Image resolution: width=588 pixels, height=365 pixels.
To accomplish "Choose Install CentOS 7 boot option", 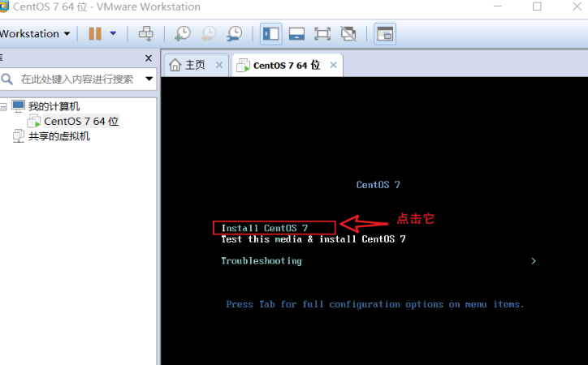I will pyautogui.click(x=265, y=228).
